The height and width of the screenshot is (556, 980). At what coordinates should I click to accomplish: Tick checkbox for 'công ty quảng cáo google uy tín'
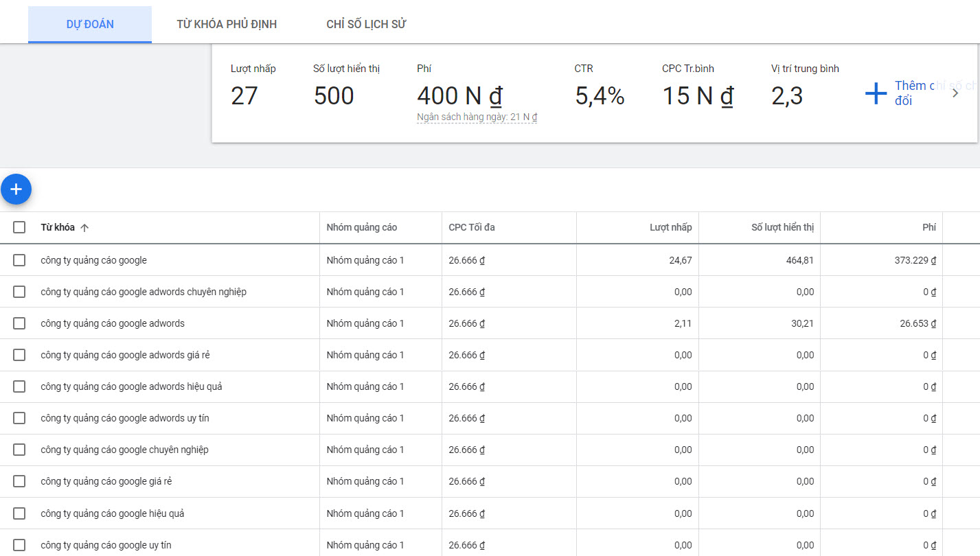[19, 545]
